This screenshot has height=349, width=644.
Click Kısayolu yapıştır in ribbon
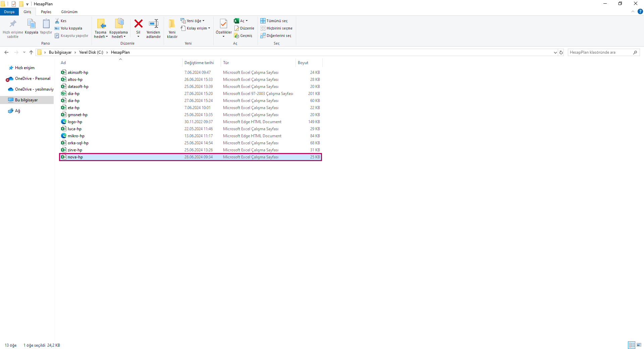click(x=71, y=36)
